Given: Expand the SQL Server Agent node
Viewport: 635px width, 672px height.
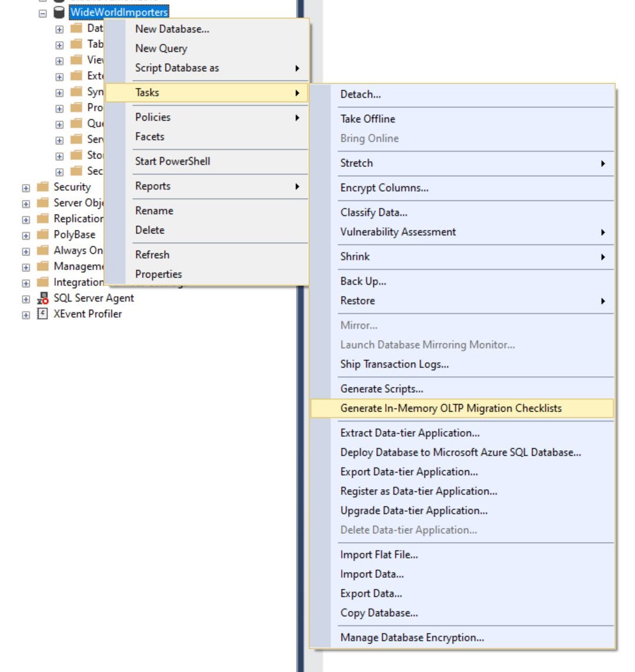Looking at the screenshot, I should click(x=26, y=299).
